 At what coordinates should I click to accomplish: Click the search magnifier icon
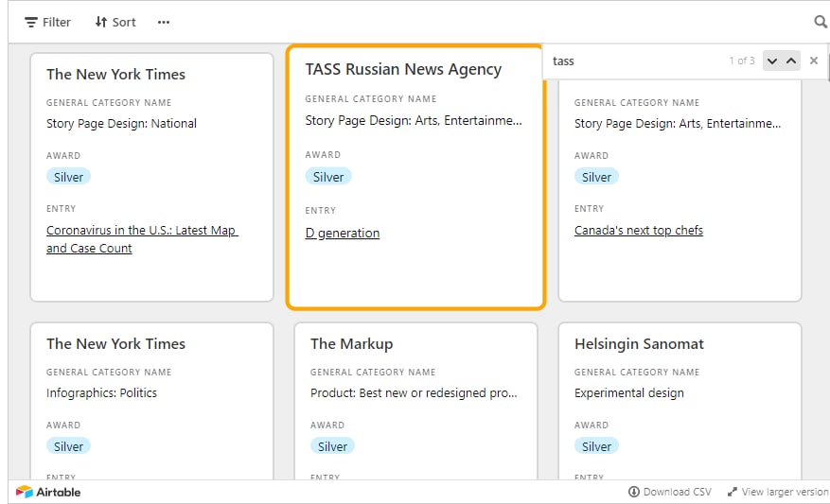point(821,22)
